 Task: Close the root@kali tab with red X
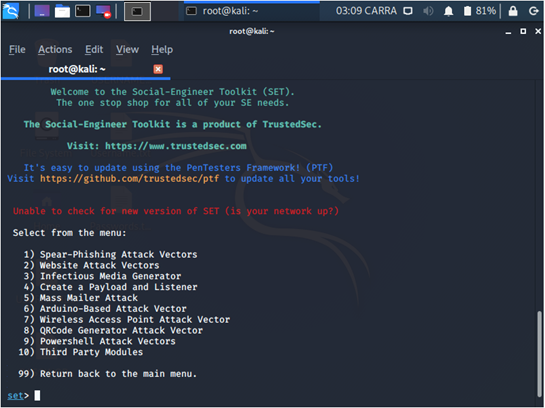[x=158, y=69]
